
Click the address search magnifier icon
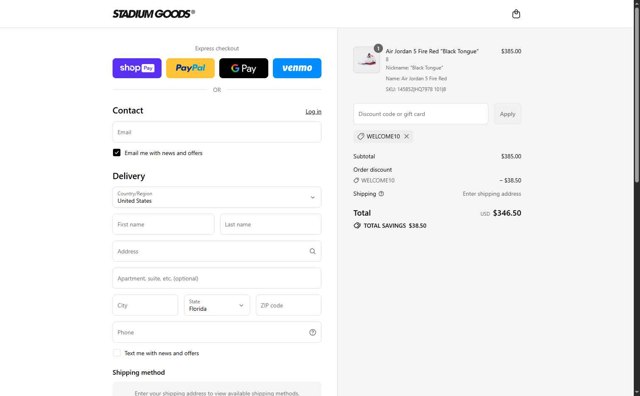pos(312,251)
